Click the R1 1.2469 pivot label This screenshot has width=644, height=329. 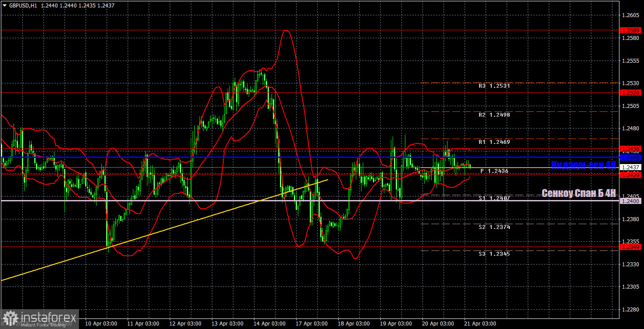coord(494,142)
